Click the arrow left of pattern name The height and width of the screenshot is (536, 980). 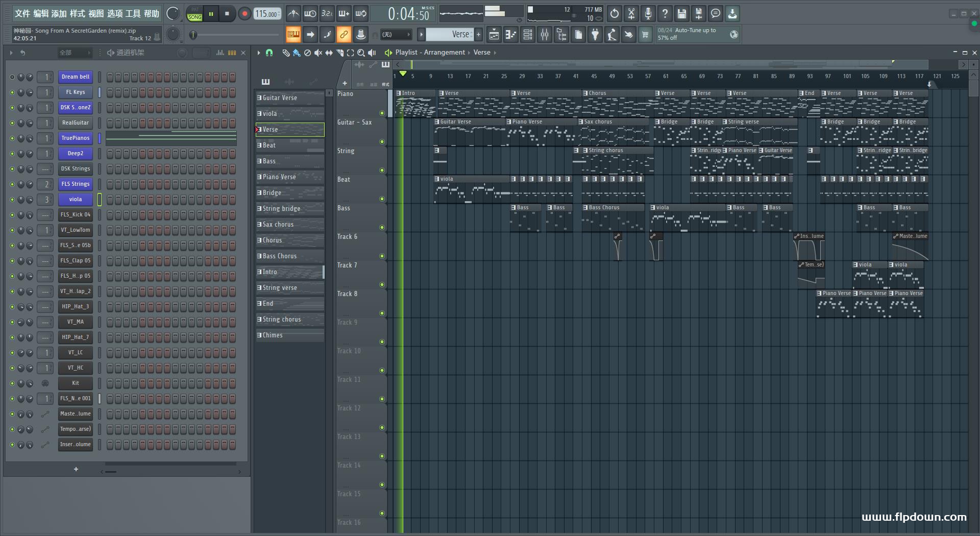pos(421,35)
